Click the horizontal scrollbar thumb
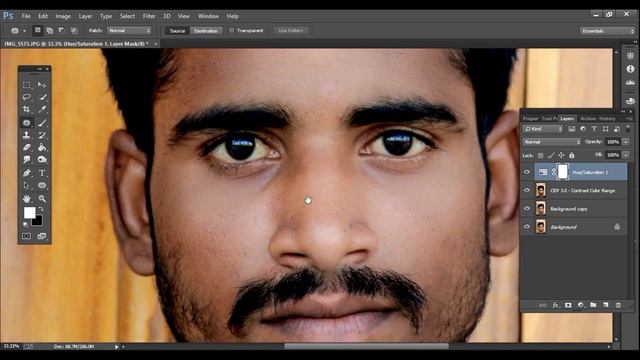The height and width of the screenshot is (360, 640). [367, 347]
